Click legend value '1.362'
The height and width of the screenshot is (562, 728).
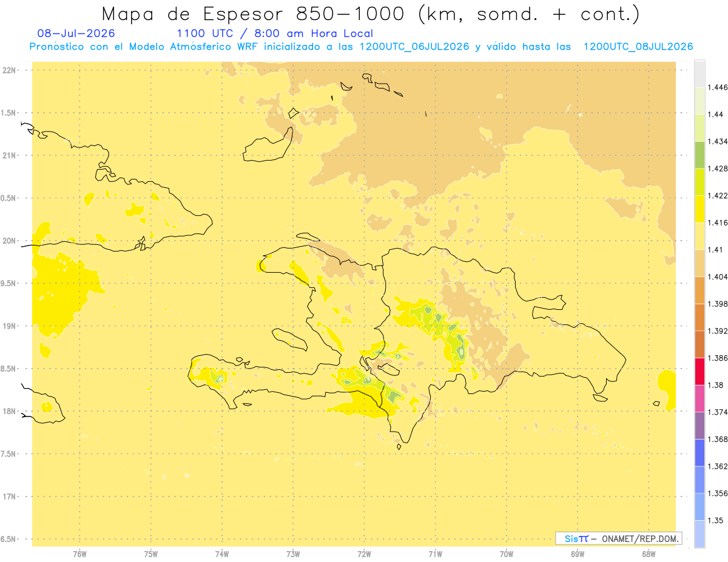coord(717,466)
